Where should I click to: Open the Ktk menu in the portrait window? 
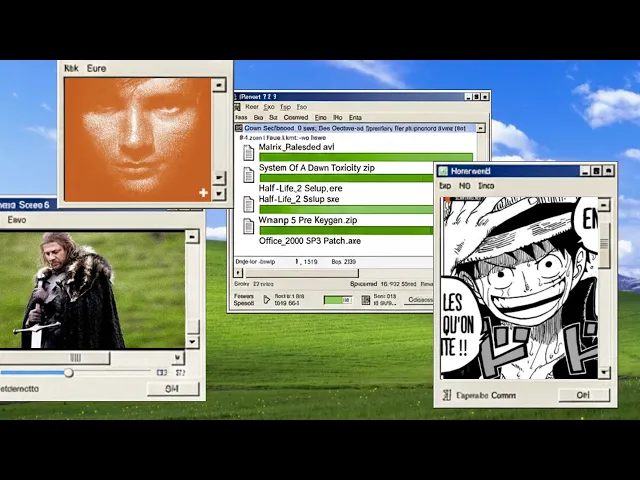71,68
